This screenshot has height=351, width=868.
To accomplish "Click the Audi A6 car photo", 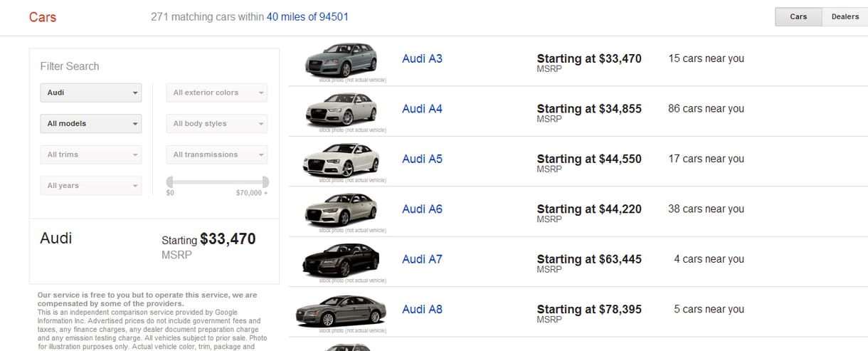I will pyautogui.click(x=340, y=211).
